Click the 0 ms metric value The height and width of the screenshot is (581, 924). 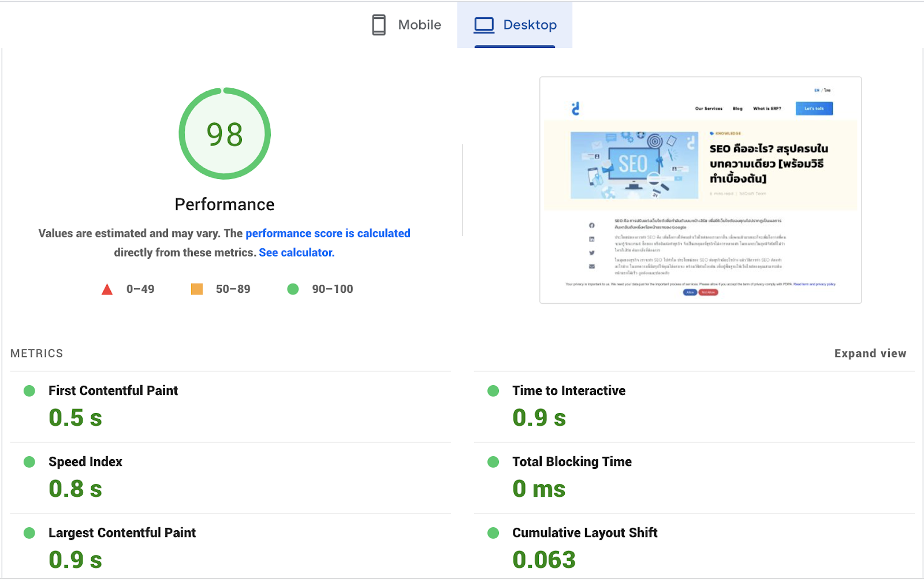click(539, 489)
